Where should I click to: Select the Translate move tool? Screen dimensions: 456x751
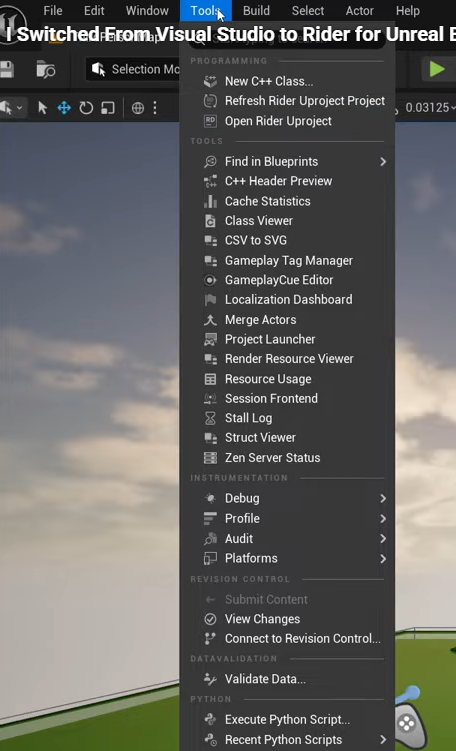(x=64, y=108)
